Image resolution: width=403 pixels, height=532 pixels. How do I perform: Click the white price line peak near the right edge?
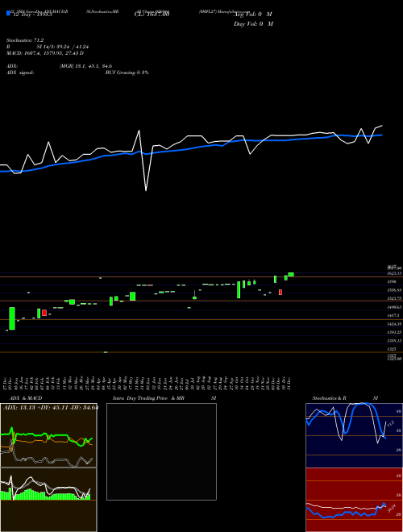(382, 126)
